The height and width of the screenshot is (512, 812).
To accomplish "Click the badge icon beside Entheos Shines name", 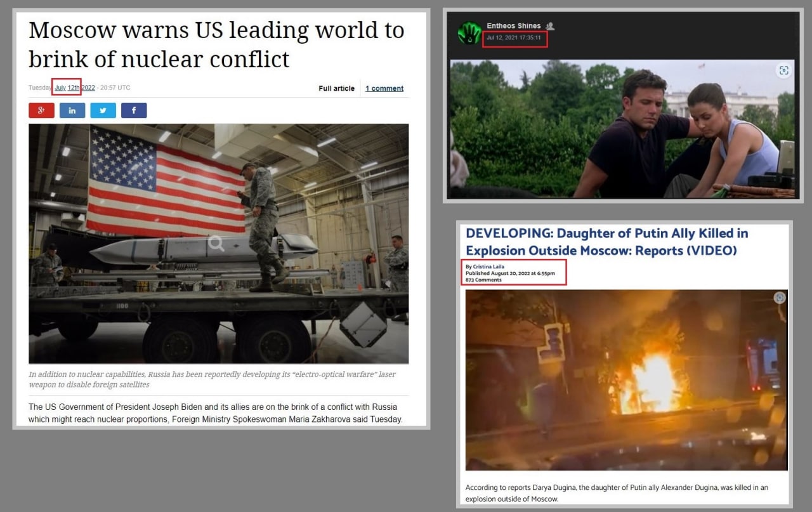I will [550, 26].
